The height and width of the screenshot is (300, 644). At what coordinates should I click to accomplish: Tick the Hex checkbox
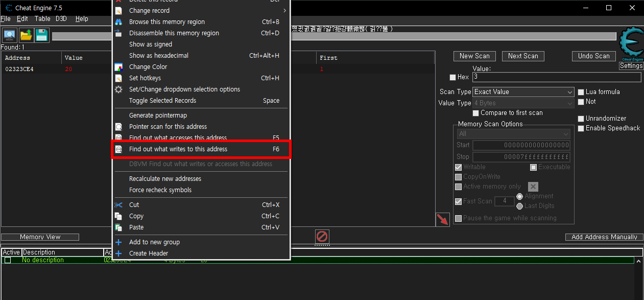(452, 77)
